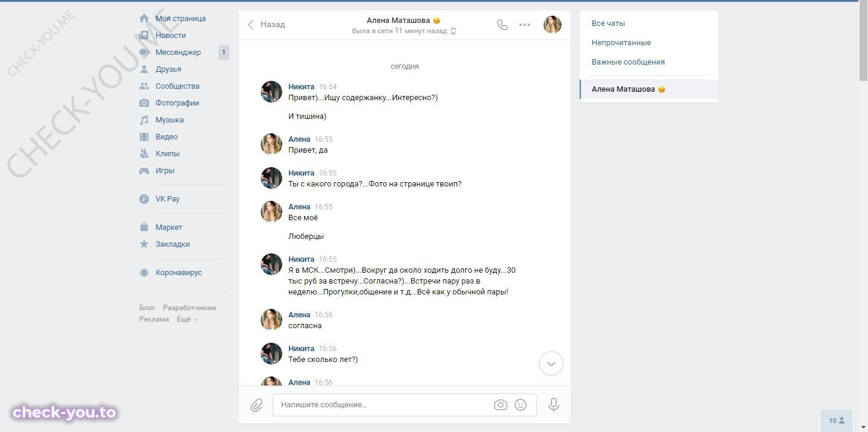
Task: Click the Закладки star icon
Action: (x=144, y=244)
